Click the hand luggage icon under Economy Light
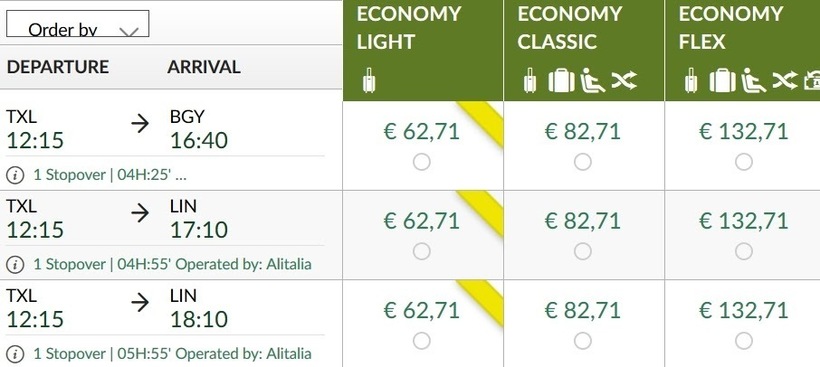The width and height of the screenshot is (820, 367). coord(369,81)
